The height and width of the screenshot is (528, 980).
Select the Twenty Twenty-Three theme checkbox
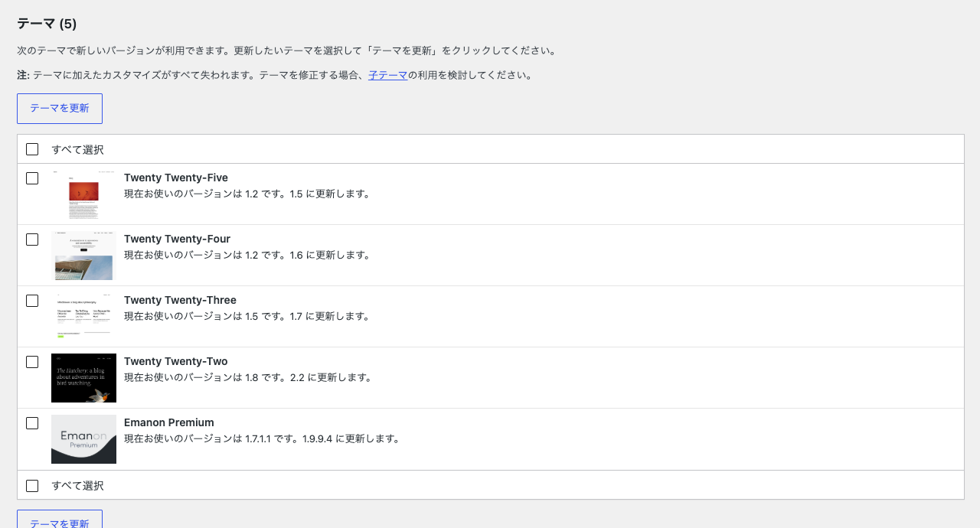click(x=32, y=301)
